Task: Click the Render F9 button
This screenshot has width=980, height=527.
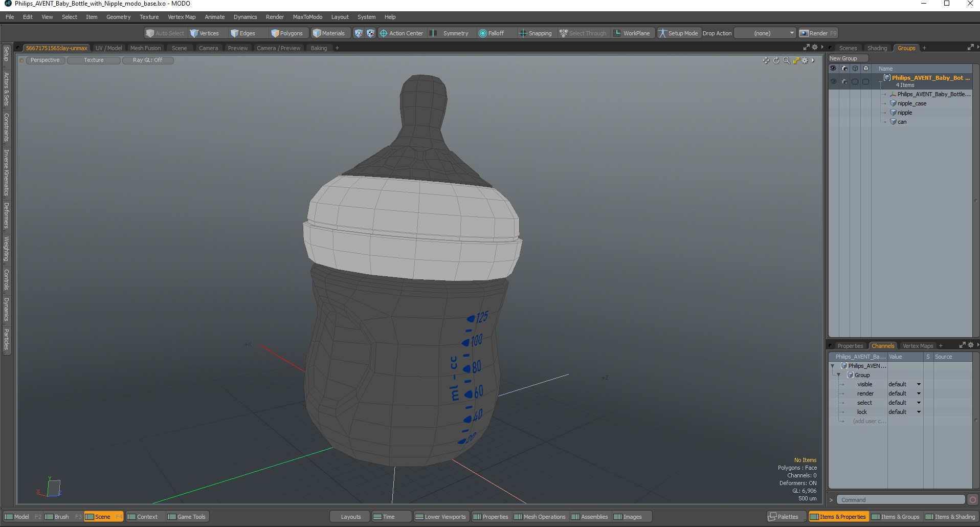Action: [818, 33]
